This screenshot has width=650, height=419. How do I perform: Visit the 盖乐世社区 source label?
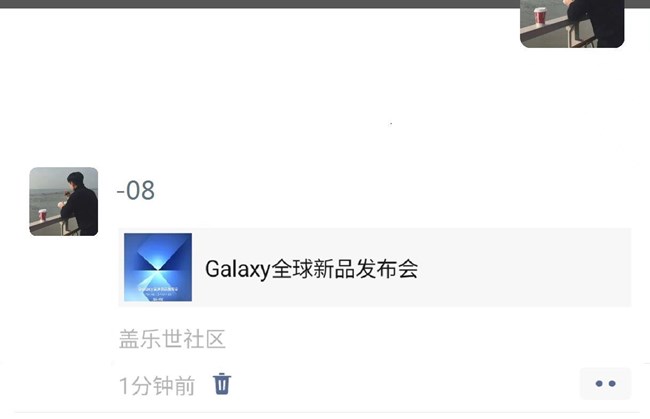tap(172, 339)
